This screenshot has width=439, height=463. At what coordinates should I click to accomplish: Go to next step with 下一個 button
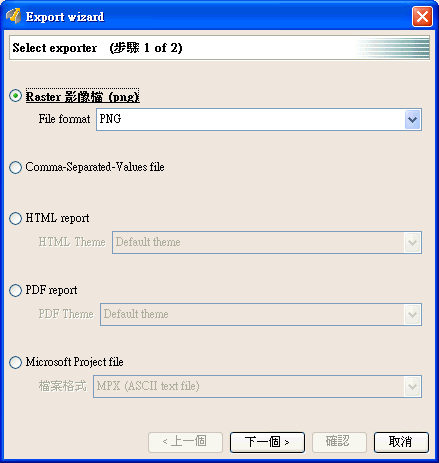pyautogui.click(x=267, y=442)
